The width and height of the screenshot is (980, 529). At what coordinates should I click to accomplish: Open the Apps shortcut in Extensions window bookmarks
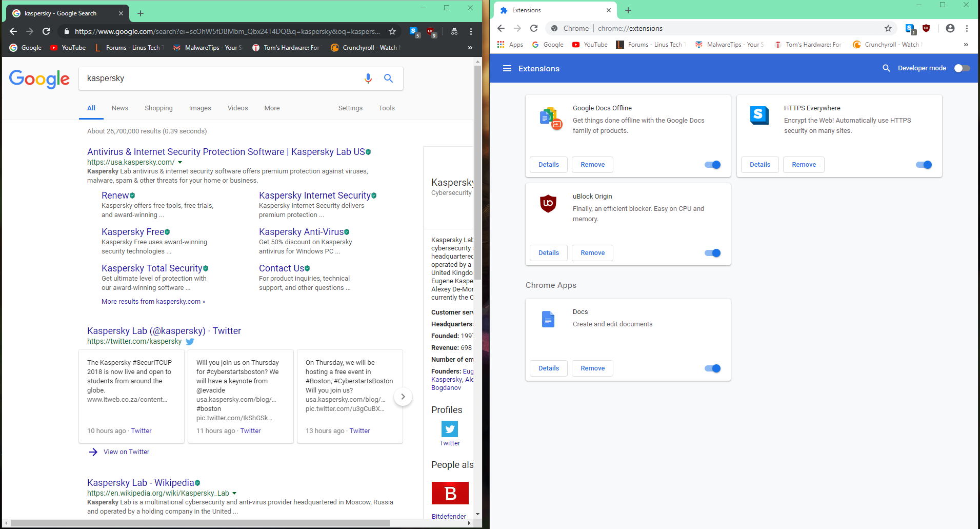coord(510,45)
